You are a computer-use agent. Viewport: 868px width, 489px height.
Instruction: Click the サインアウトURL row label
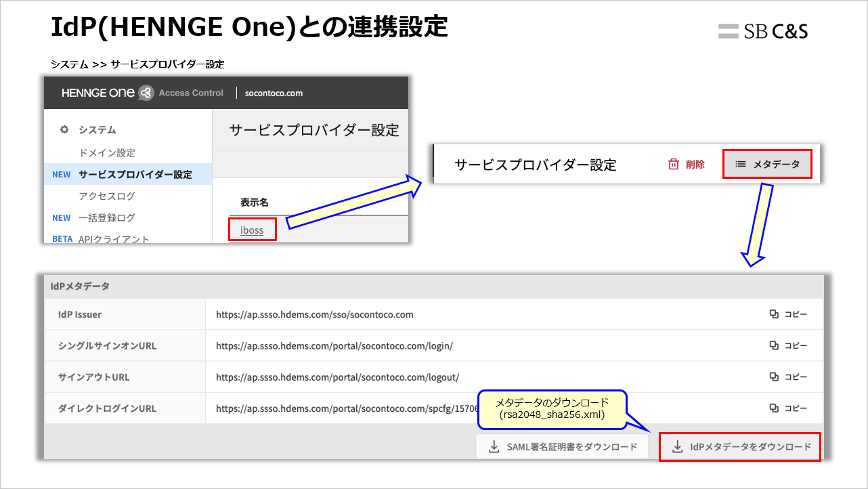(94, 377)
